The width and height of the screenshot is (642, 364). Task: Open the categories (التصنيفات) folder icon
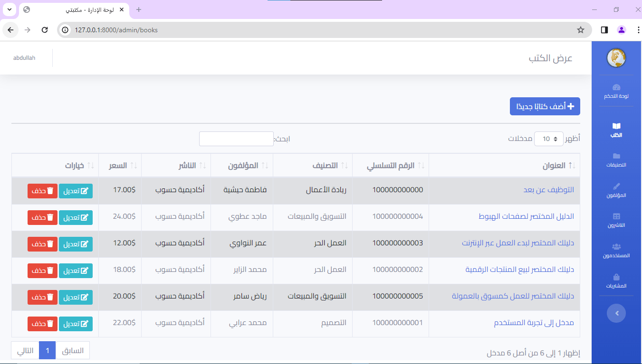coord(616,156)
